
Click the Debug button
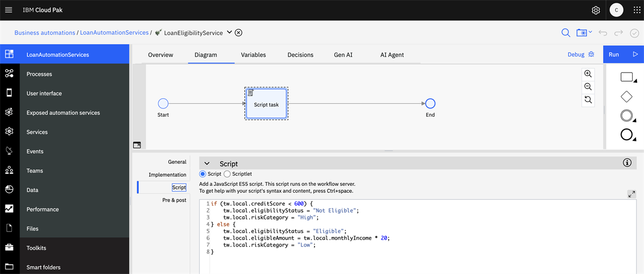581,55
